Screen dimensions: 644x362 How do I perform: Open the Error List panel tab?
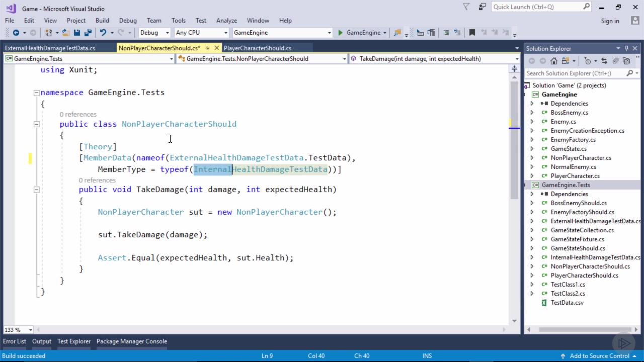(15, 341)
